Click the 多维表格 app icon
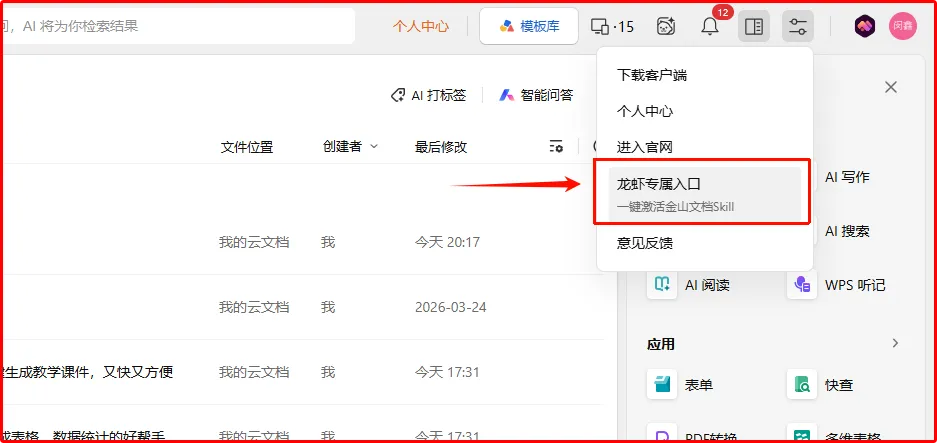Image resolution: width=937 pixels, height=443 pixels. tap(802, 434)
